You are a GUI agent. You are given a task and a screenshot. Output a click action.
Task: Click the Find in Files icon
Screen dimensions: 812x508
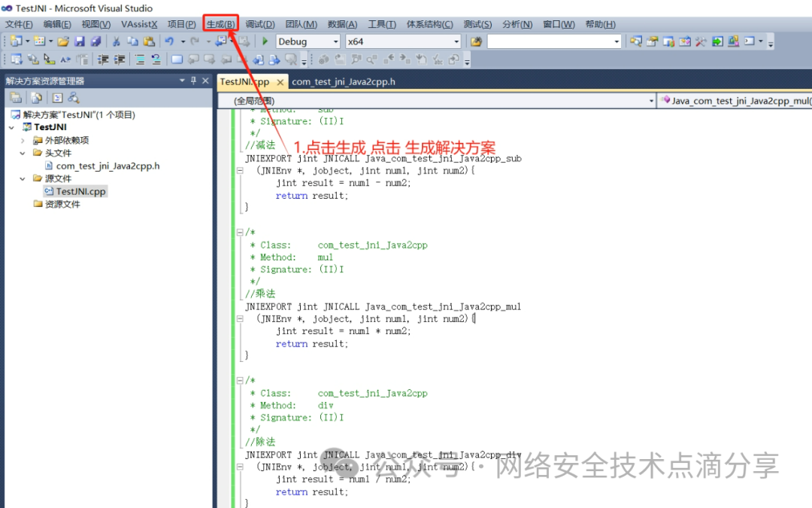pyautogui.click(x=476, y=41)
